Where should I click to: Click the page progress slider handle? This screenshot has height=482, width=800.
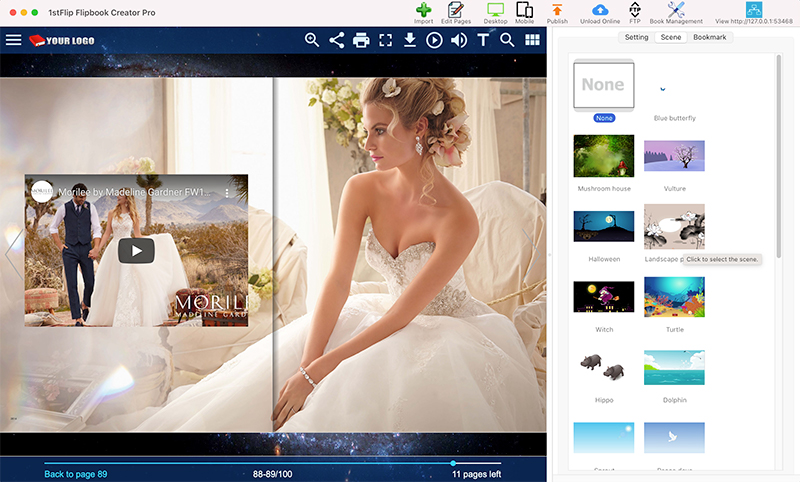[x=453, y=463]
